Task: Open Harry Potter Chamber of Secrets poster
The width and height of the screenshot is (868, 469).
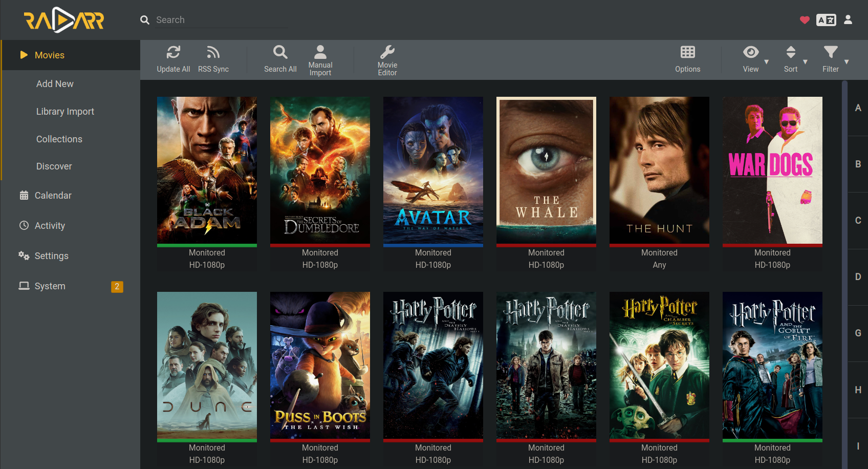Action: (x=659, y=365)
